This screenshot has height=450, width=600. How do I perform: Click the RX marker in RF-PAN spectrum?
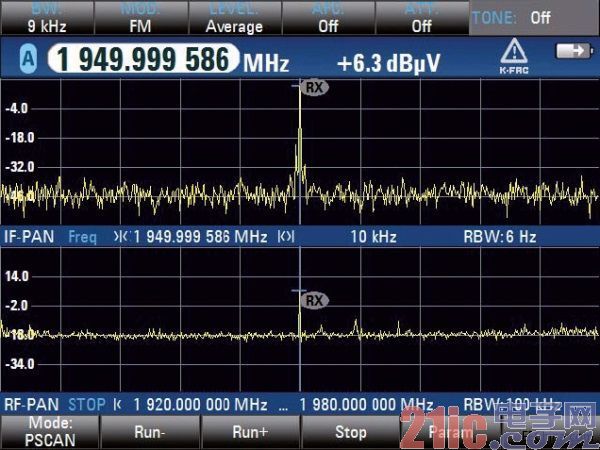pos(315,300)
